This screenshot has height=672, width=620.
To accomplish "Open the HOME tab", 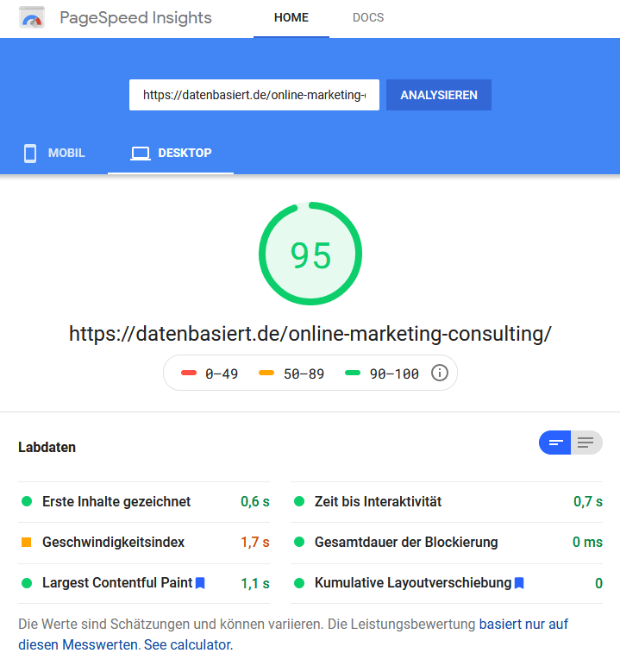I will [x=291, y=17].
